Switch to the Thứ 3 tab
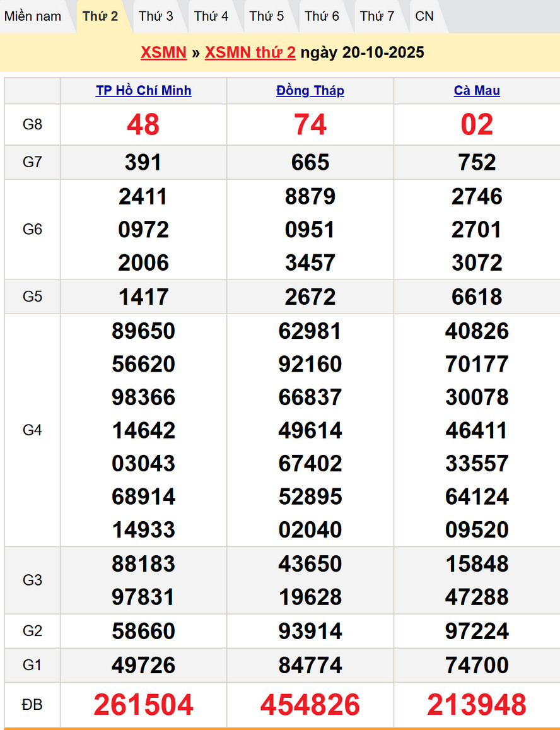The width and height of the screenshot is (560, 730). 156,16
